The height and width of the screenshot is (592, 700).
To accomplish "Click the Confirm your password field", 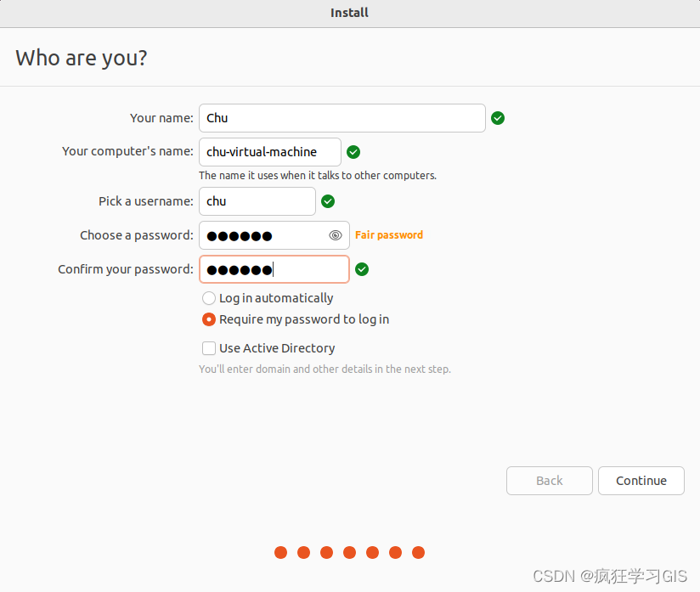I will pyautogui.click(x=274, y=269).
